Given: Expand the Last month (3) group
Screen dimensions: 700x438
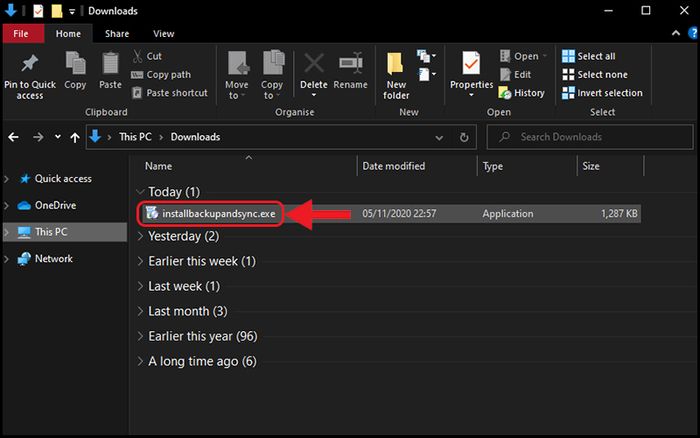Looking at the screenshot, I should tap(140, 311).
